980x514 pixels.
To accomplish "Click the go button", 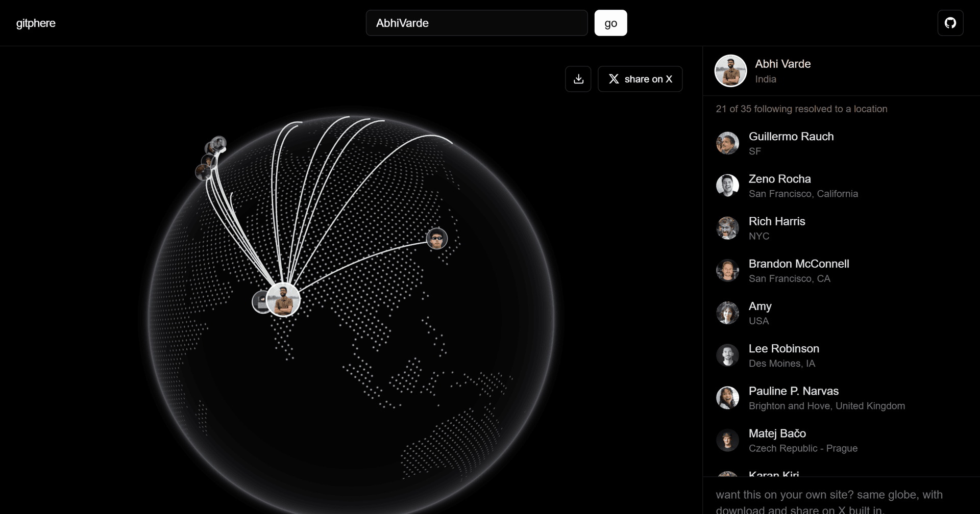I will click(x=610, y=23).
